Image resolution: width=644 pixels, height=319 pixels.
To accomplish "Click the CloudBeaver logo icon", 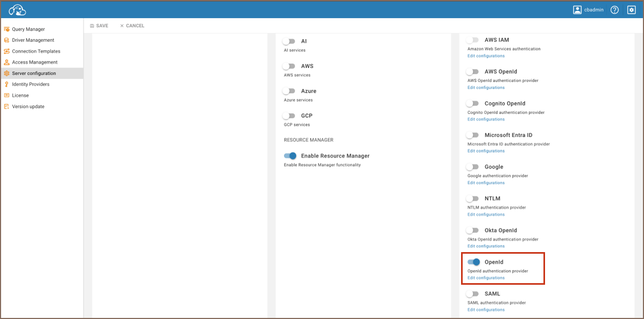I will coord(17,10).
